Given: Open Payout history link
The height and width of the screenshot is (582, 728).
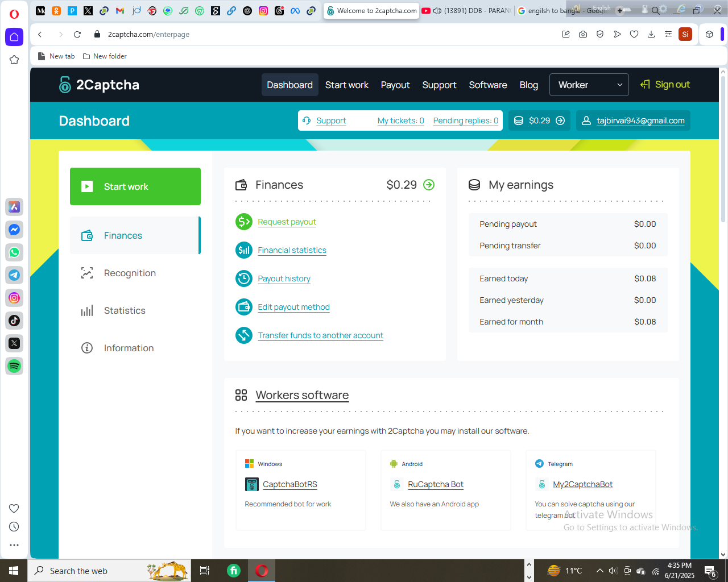Looking at the screenshot, I should [284, 278].
